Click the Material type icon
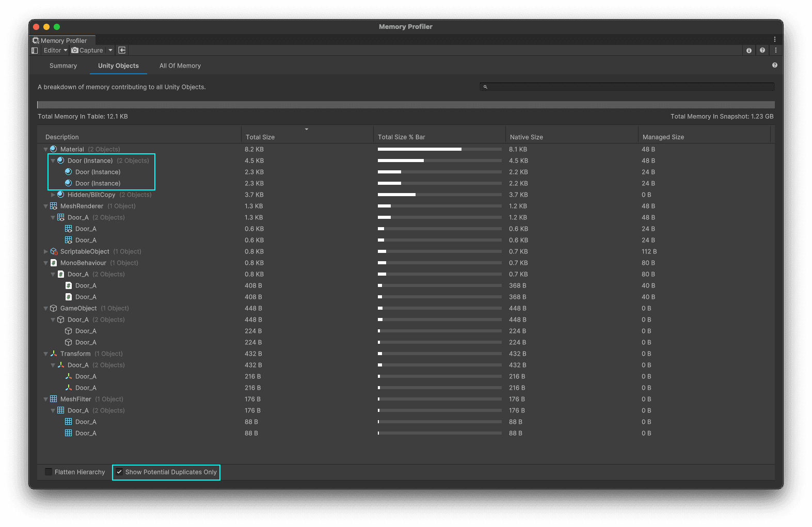The image size is (812, 527). [x=54, y=149]
